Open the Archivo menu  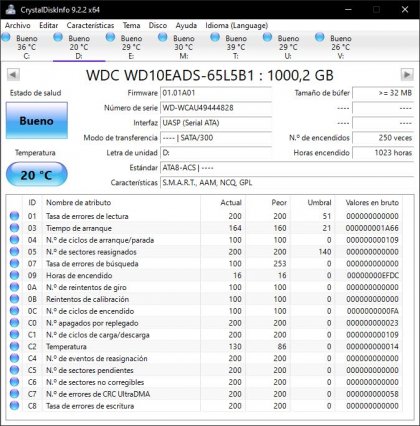18,25
